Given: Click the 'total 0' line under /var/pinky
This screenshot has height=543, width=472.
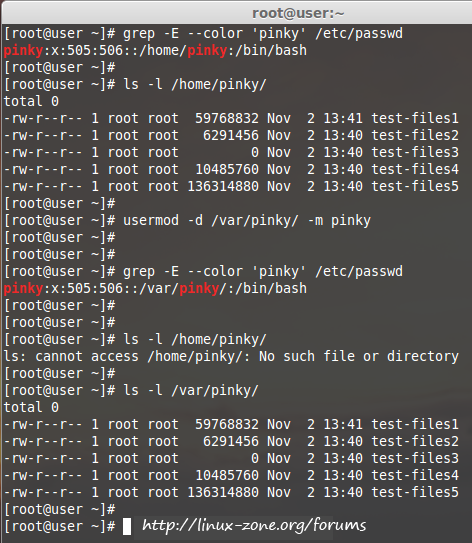Looking at the screenshot, I should 31,408.
